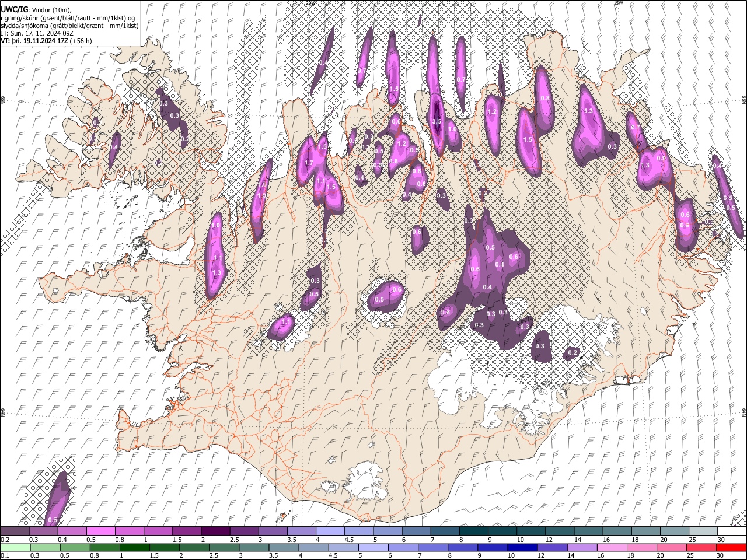Choose the 7 blue swatch in lower row
The image size is (747, 560).
pos(432,547)
